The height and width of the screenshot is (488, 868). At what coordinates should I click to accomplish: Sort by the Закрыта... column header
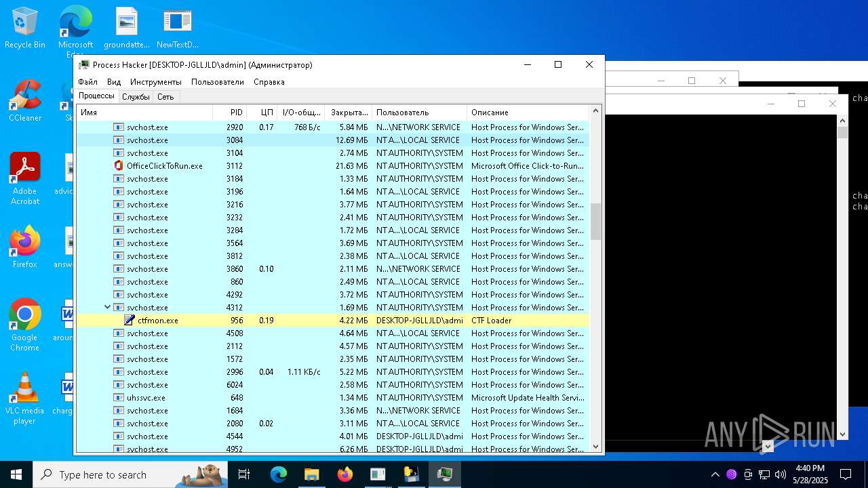click(349, 113)
